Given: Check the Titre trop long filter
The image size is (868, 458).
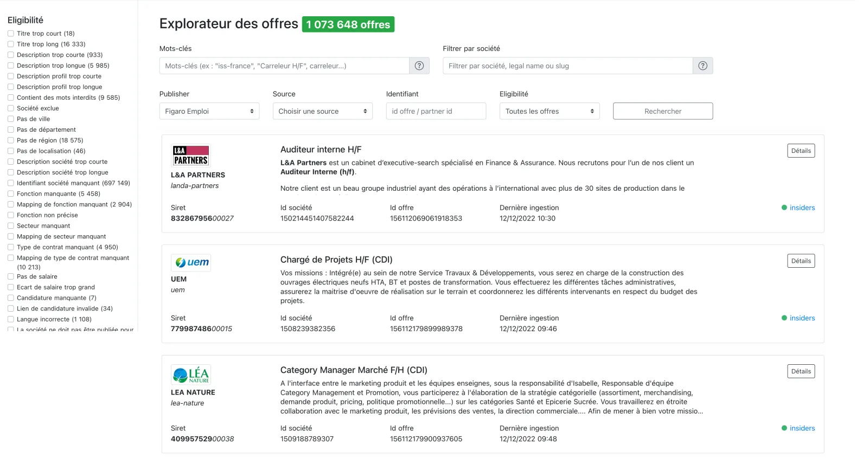Looking at the screenshot, I should click(11, 44).
